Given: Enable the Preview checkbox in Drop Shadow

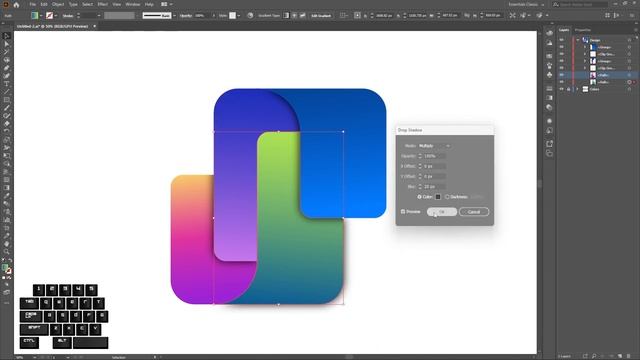Looking at the screenshot, I should [x=403, y=211].
